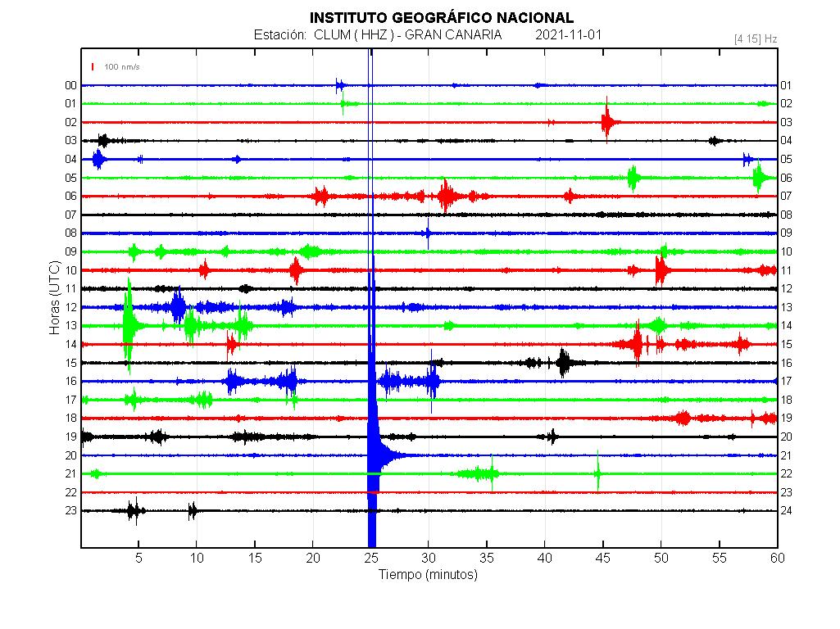Click start-hour label 02 on the left axis
This screenshot has height=629, width=840.
tap(70, 123)
